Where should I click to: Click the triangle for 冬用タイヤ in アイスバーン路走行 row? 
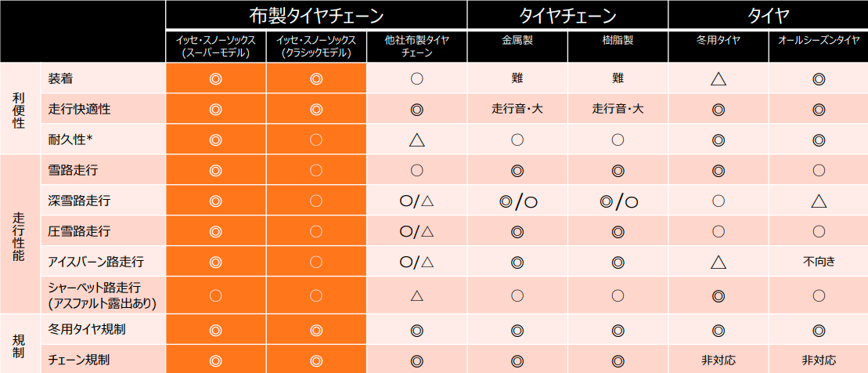(x=719, y=263)
